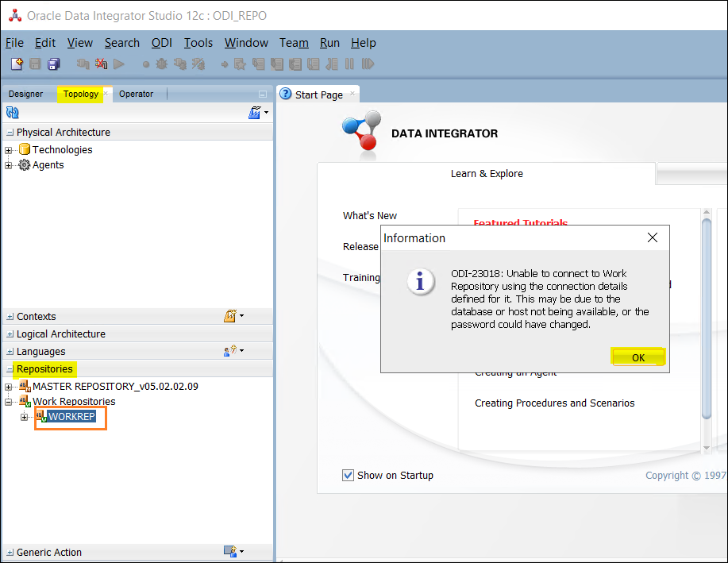Click OK in the Information dialog

[638, 357]
